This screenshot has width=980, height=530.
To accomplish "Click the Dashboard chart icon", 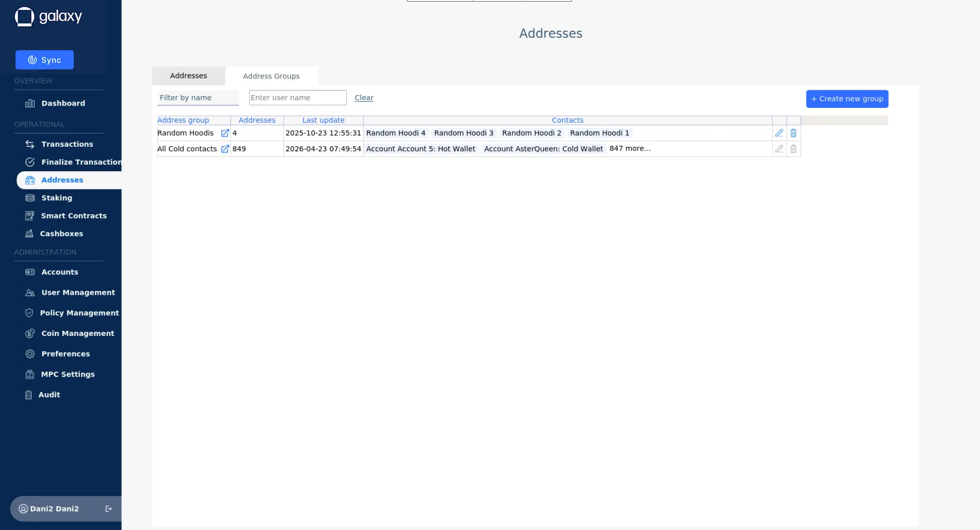I will (30, 103).
